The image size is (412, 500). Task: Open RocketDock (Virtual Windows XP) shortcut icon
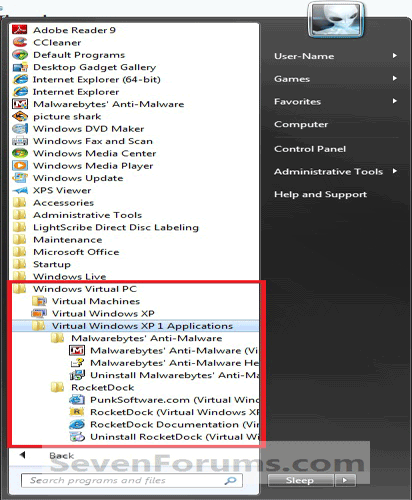tap(77, 412)
